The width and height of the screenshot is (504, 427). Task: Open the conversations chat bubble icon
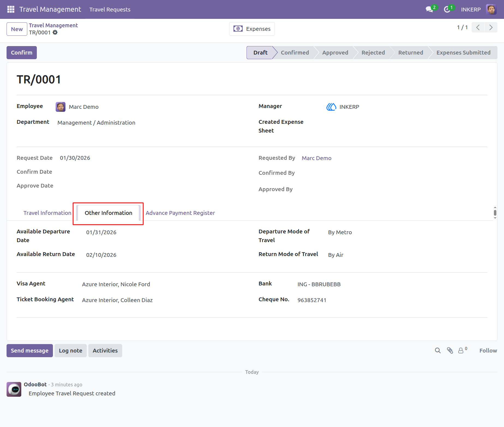429,9
